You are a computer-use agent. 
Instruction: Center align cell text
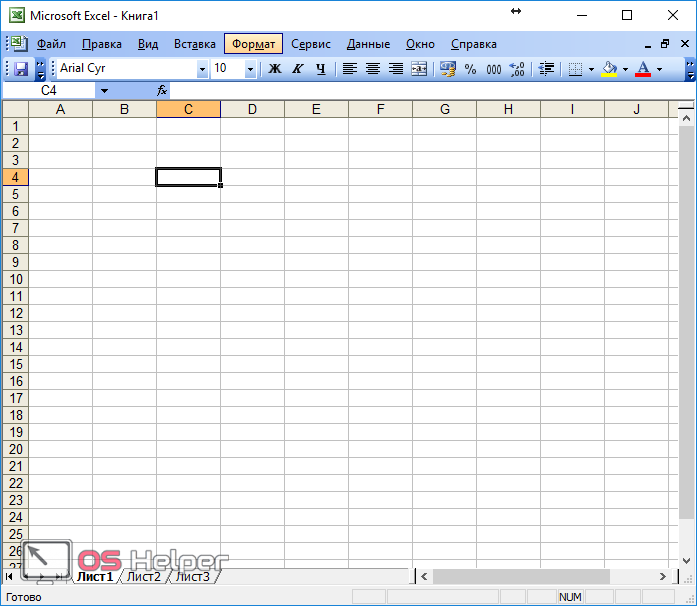(x=373, y=69)
